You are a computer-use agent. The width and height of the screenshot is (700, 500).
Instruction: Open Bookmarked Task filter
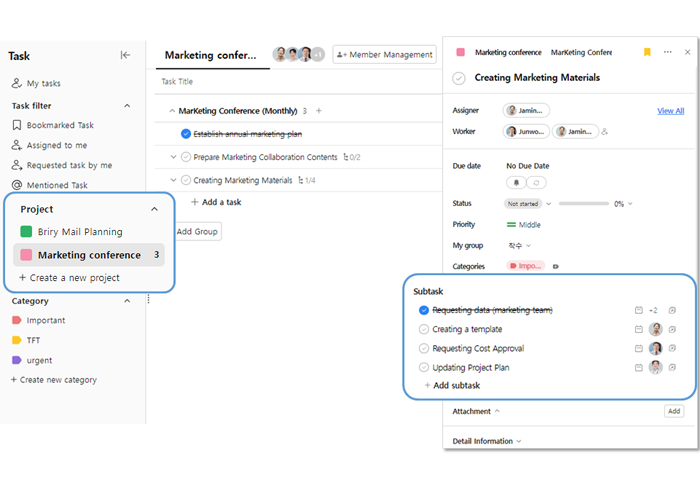59,125
